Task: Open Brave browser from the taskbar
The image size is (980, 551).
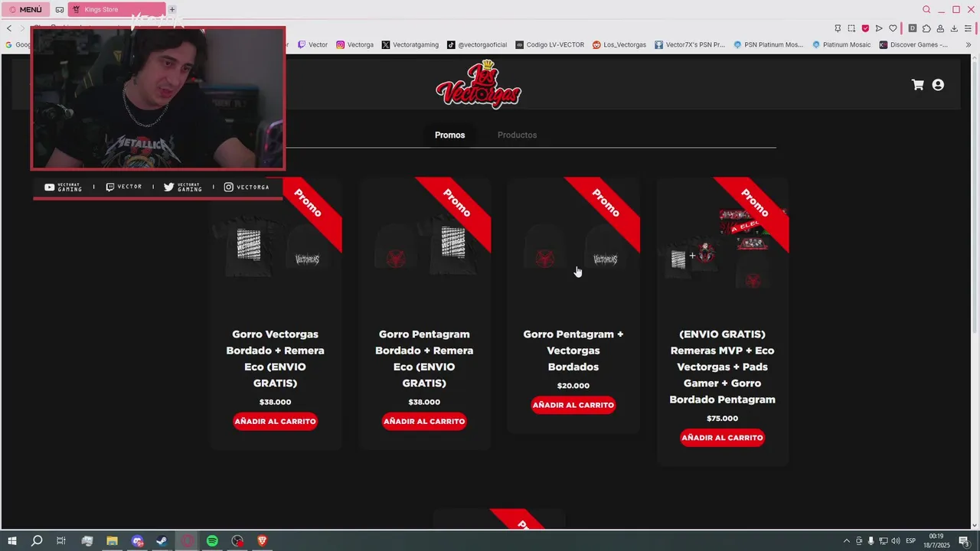Action: coord(263,541)
